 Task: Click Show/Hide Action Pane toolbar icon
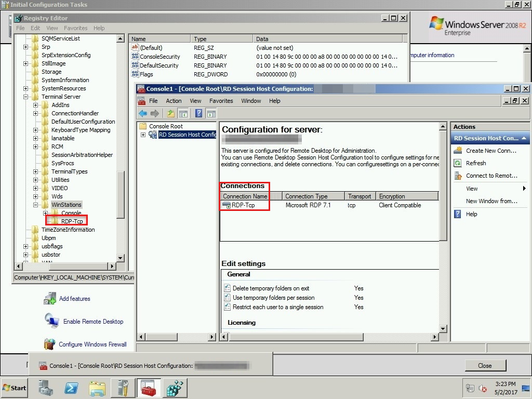[x=211, y=114]
